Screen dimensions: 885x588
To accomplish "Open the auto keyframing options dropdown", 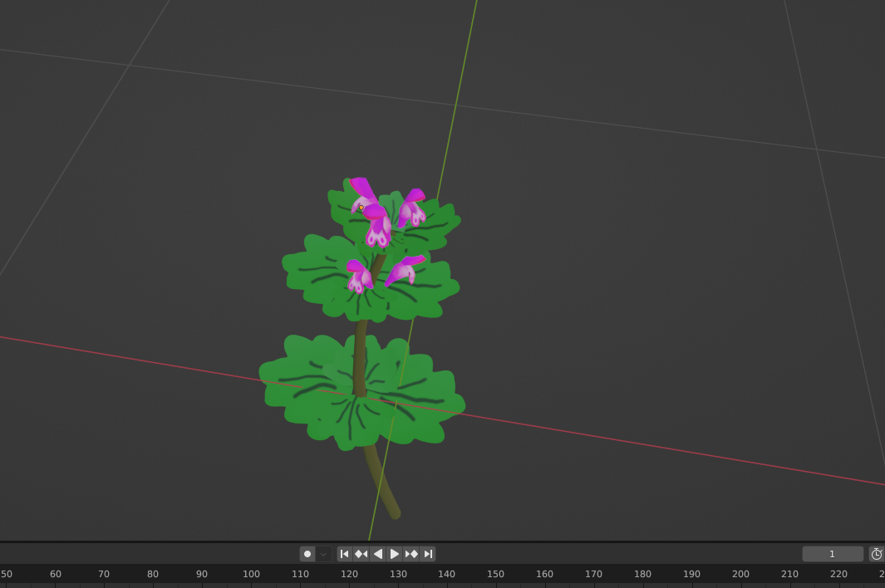I will 323,554.
